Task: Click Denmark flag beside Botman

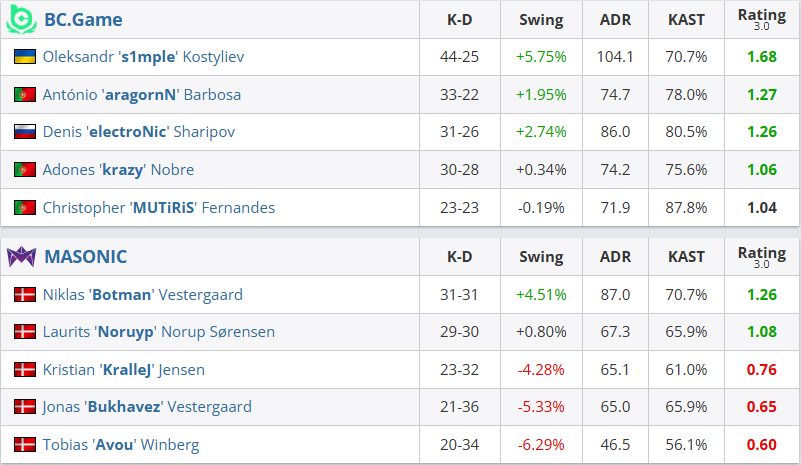Action: point(25,294)
